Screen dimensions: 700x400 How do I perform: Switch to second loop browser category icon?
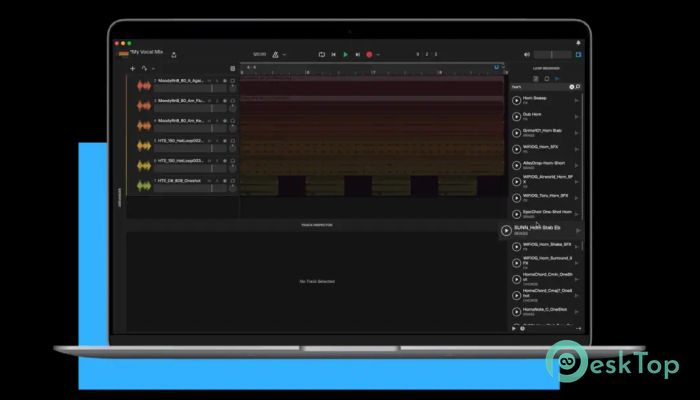[547, 79]
